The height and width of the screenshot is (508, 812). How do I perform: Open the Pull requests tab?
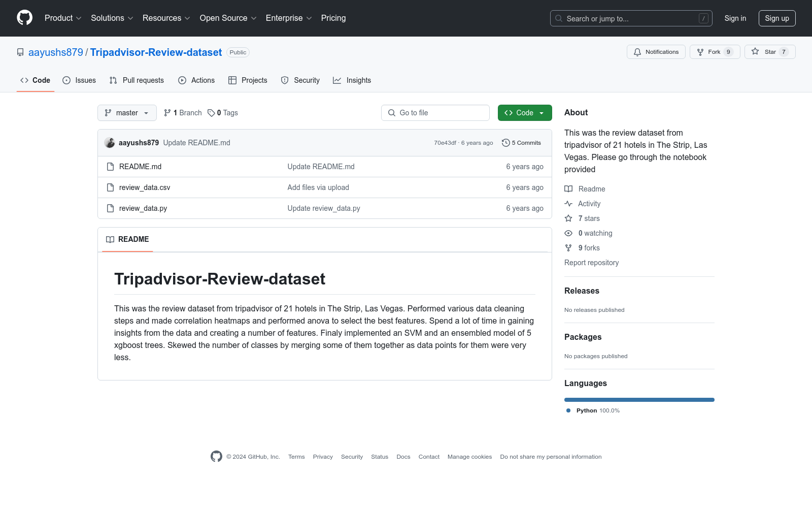click(x=137, y=80)
